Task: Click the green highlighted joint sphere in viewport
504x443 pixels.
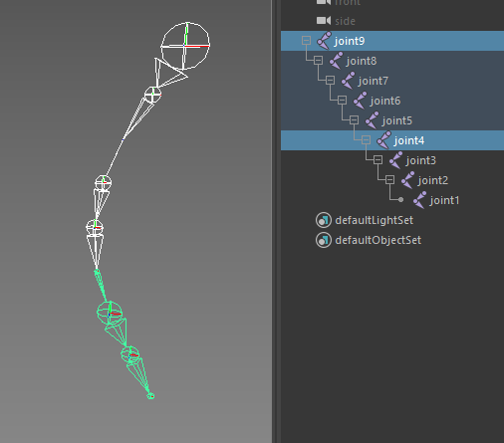Action: coord(110,313)
